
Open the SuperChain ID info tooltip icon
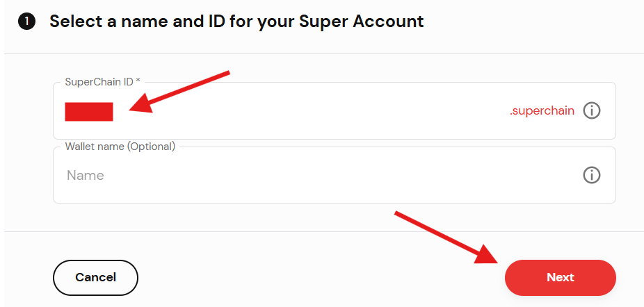(x=591, y=110)
